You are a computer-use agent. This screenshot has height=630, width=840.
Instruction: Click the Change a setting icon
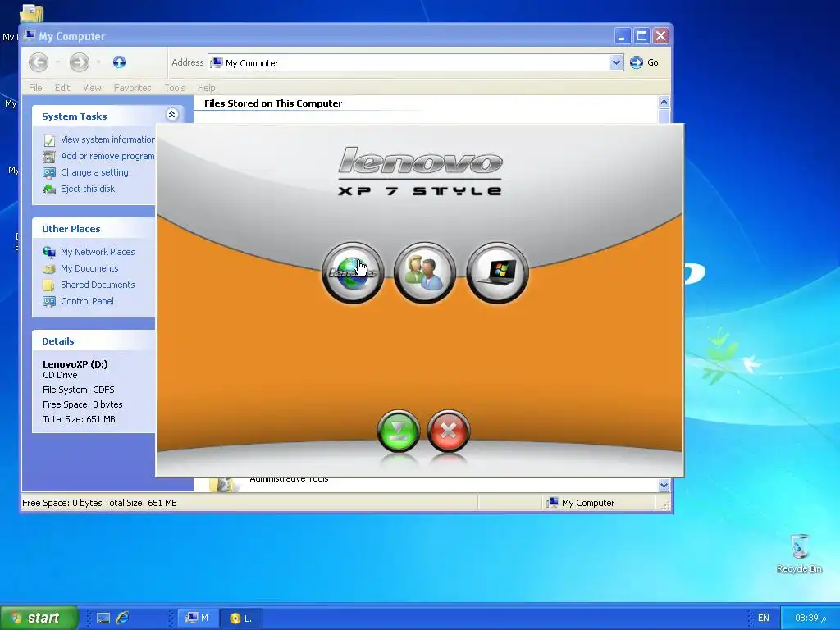(49, 172)
